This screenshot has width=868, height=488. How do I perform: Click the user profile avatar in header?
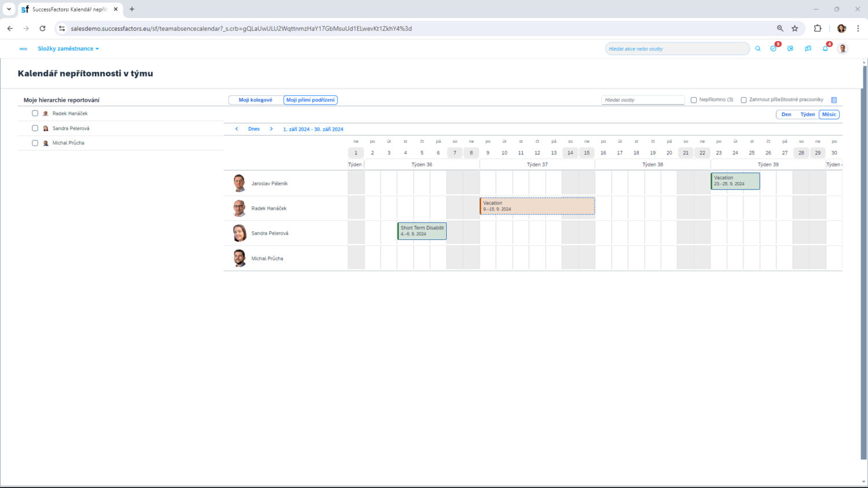click(x=843, y=49)
